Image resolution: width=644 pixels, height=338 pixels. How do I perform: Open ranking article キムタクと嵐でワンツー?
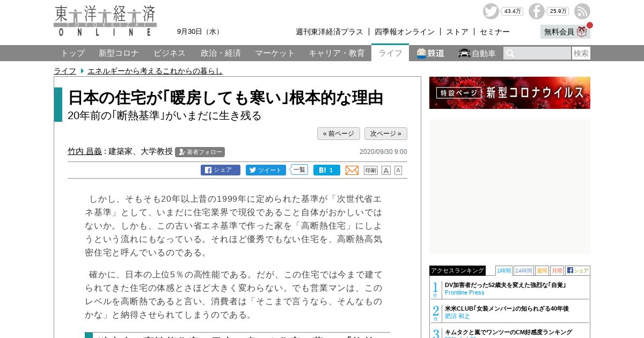click(508, 332)
